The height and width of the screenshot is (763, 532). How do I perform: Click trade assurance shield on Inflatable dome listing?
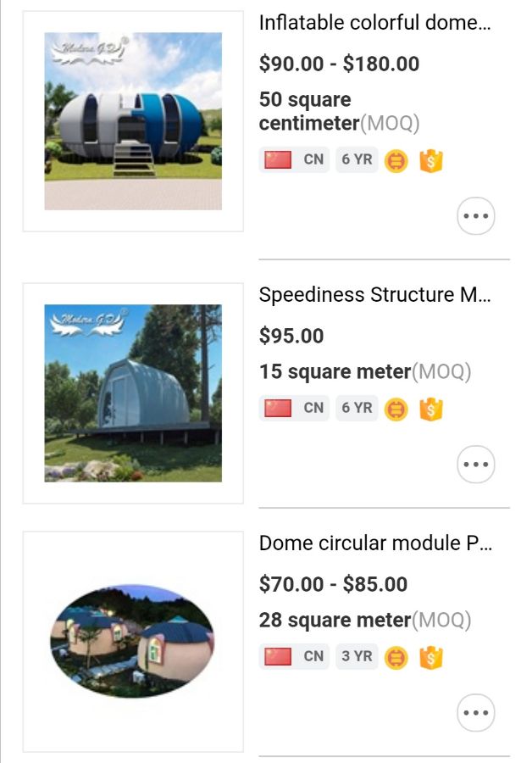pyautogui.click(x=431, y=160)
